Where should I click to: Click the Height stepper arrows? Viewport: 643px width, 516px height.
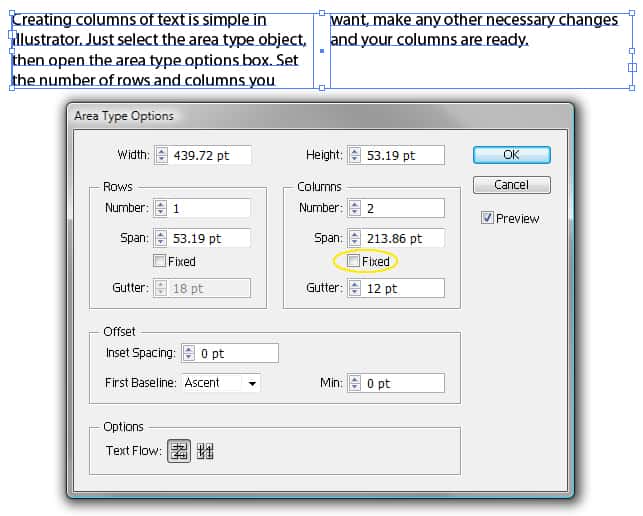pyautogui.click(x=355, y=155)
